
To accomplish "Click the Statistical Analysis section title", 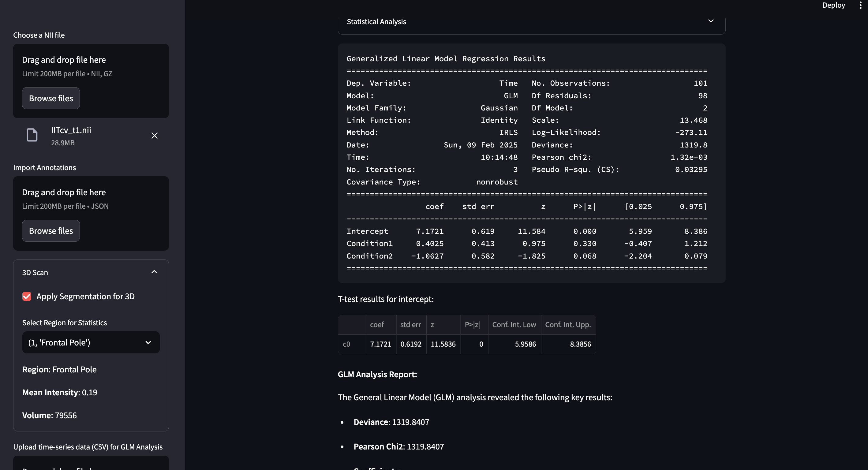I will (x=376, y=21).
